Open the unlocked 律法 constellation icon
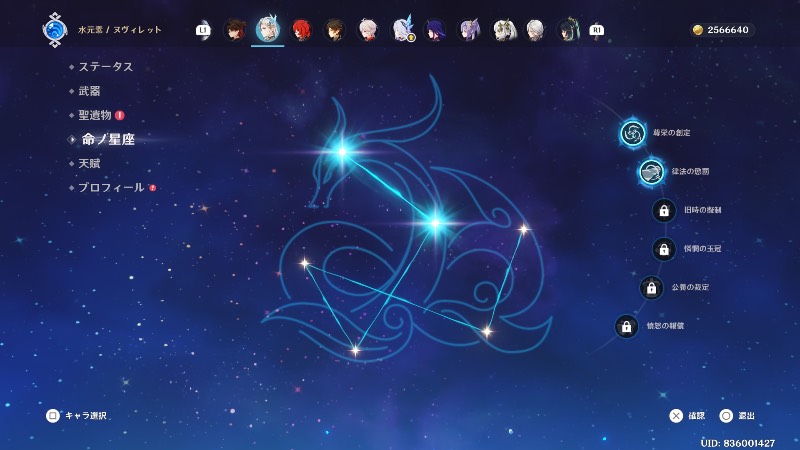Viewport: 800px width, 450px height. [652, 171]
